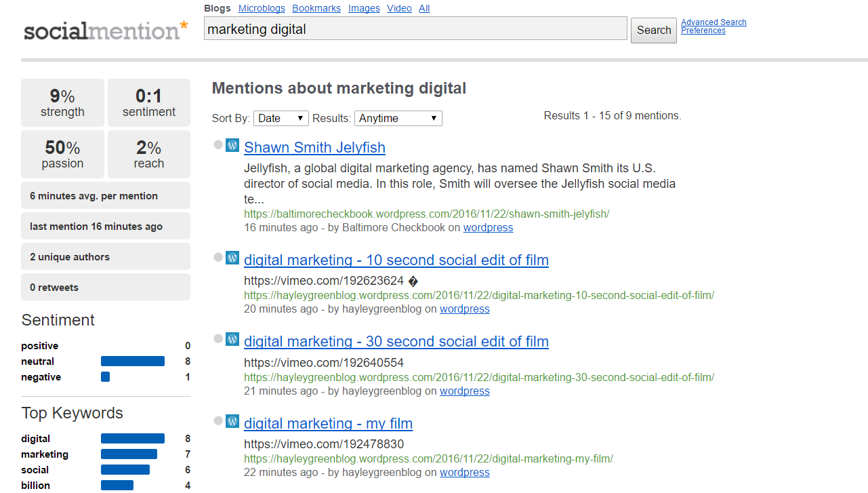This screenshot has height=493, width=868.
Task: Click the billion keyword bar
Action: (117, 486)
